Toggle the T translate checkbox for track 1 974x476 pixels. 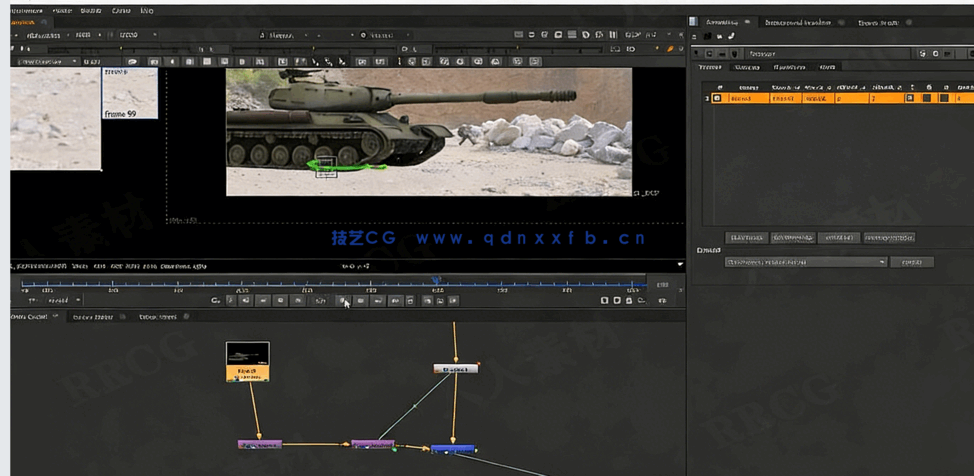pos(909,98)
